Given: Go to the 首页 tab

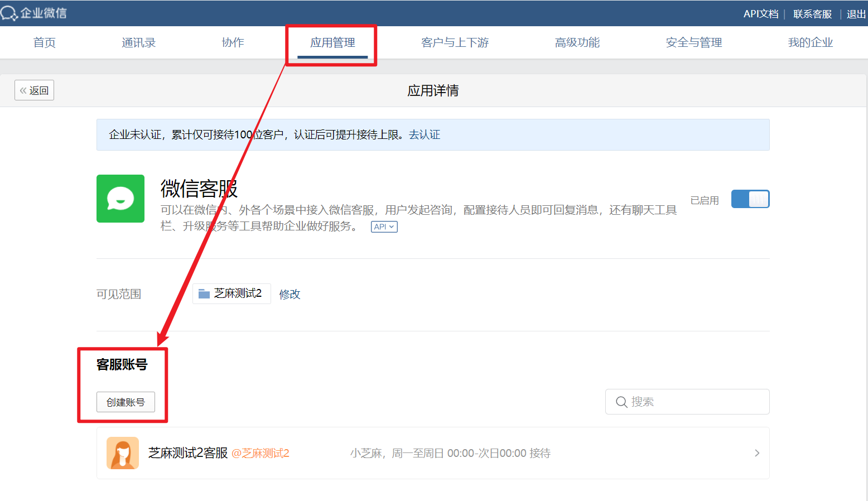Looking at the screenshot, I should [x=45, y=42].
